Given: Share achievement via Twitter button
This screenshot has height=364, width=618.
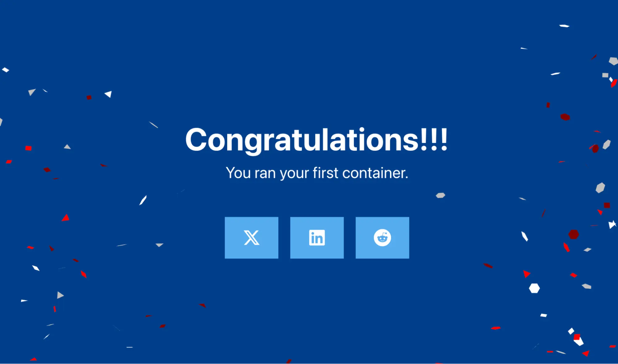Looking at the screenshot, I should 251,238.
